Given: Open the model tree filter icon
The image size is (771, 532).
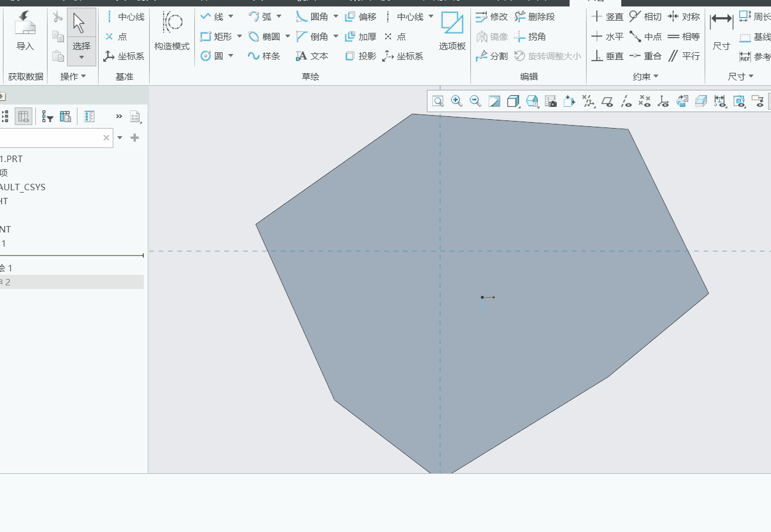Looking at the screenshot, I should pyautogui.click(x=48, y=116).
